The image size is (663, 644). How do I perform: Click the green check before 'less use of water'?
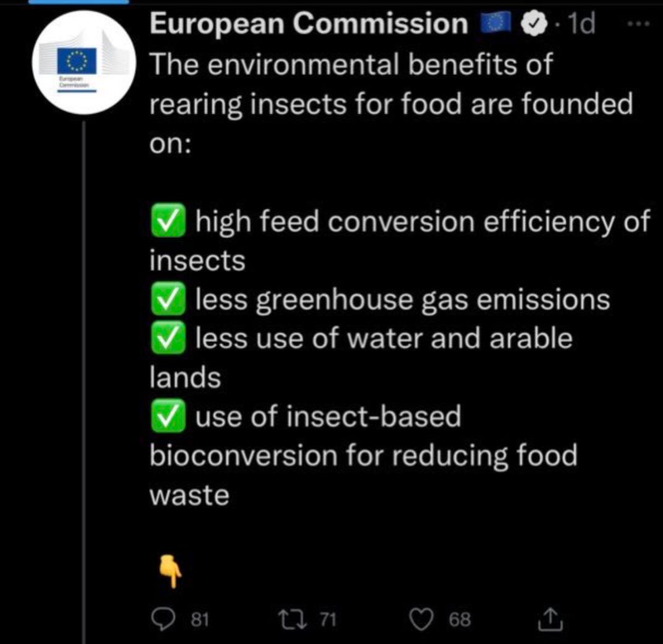point(168,339)
